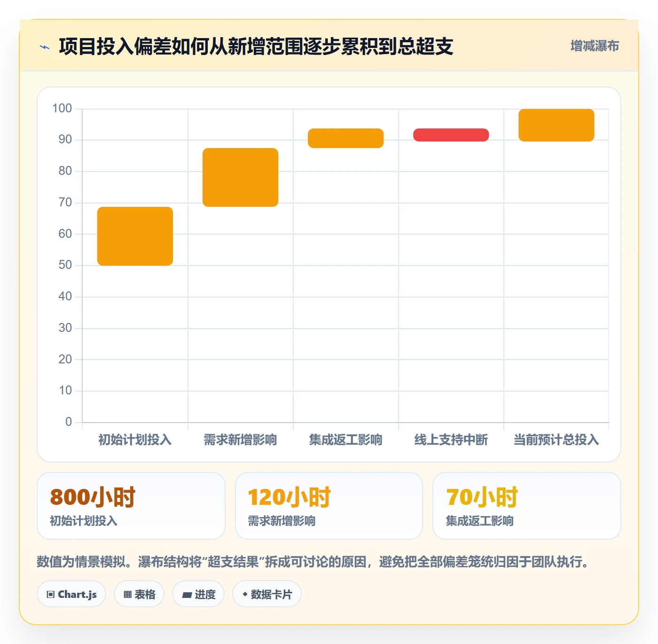Click the 当前预计总投入 x-axis label
658x644 pixels.
coord(556,440)
